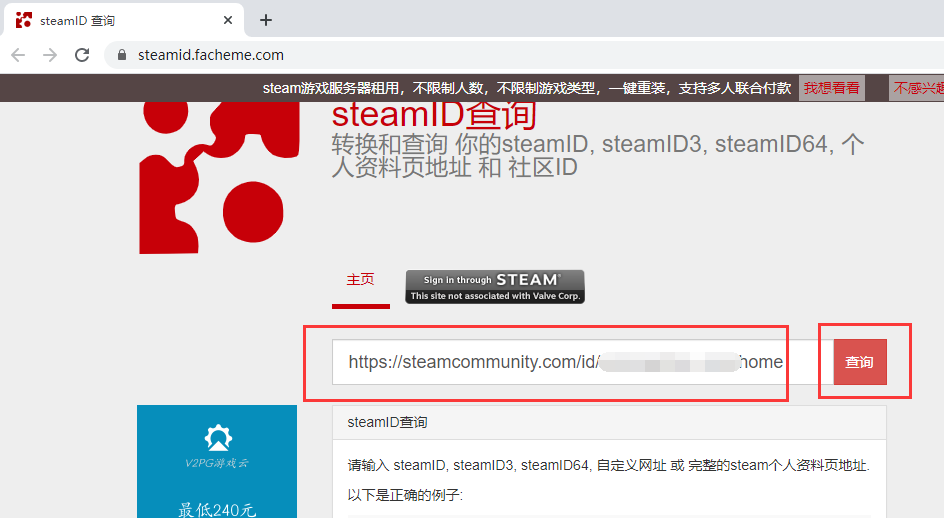The height and width of the screenshot is (518, 944).
Task: Click the 最低240元 ad text
Action: click(x=217, y=510)
